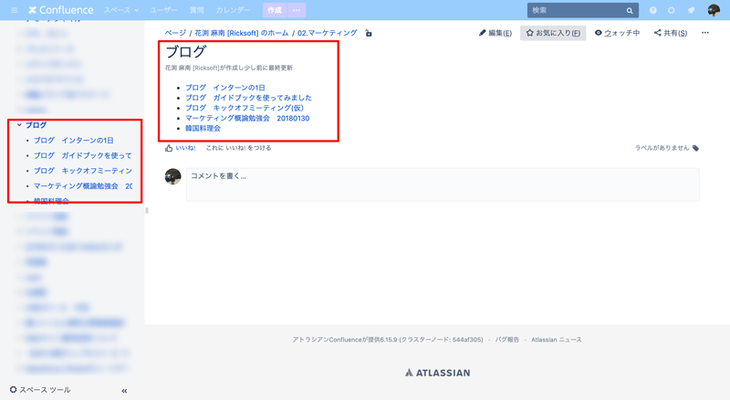The image size is (730, 400).
Task: Open the settings gear menu
Action: pos(671,10)
